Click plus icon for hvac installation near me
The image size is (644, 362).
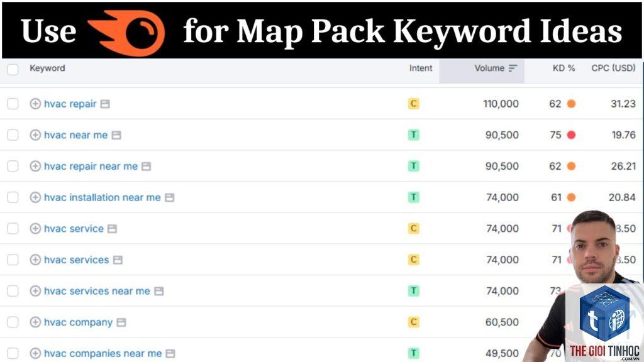pyautogui.click(x=35, y=197)
